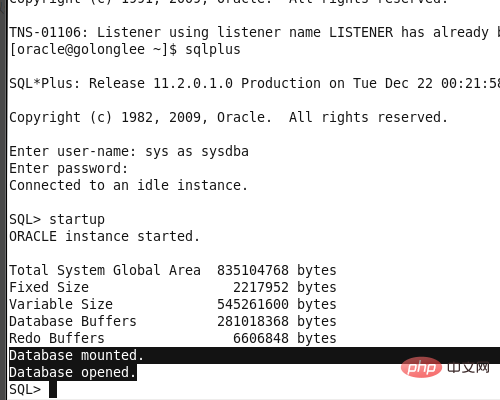500x400 pixels.
Task: Click the Total System Global Area value 835104768
Action: [x=253, y=270]
